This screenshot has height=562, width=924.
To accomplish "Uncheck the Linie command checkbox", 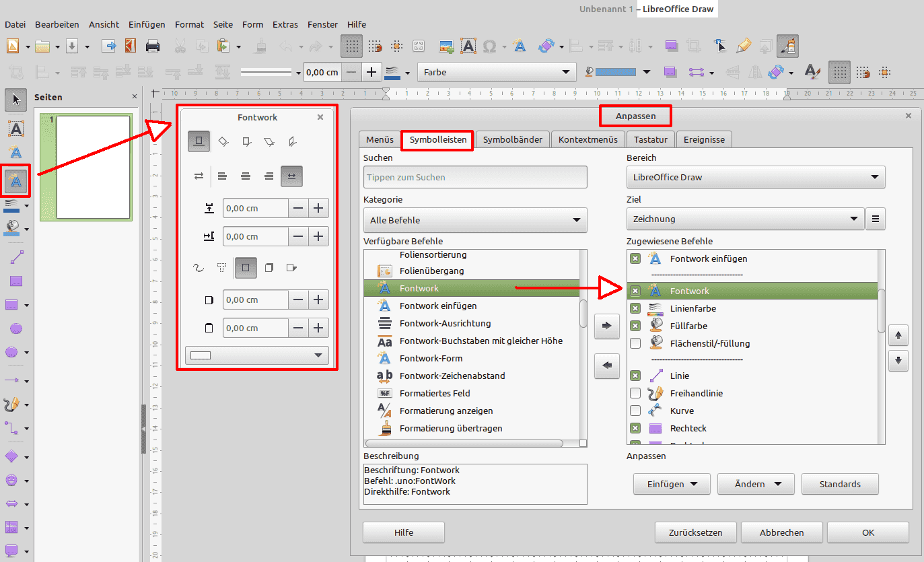I will pyautogui.click(x=635, y=376).
